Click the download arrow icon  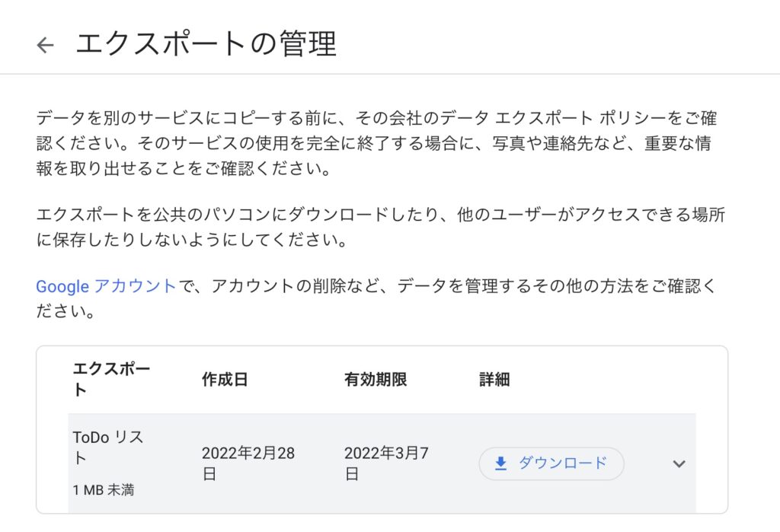click(500, 464)
